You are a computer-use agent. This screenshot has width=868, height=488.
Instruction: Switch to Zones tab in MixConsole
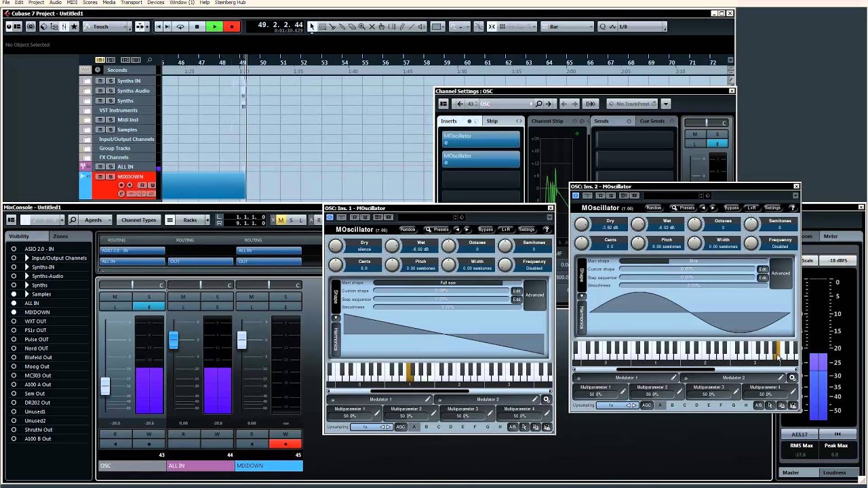click(60, 236)
